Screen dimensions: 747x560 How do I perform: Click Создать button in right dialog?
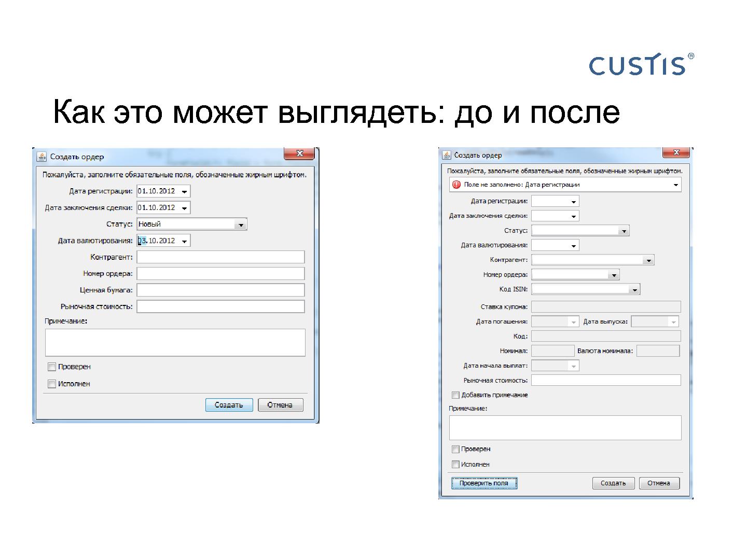(613, 483)
